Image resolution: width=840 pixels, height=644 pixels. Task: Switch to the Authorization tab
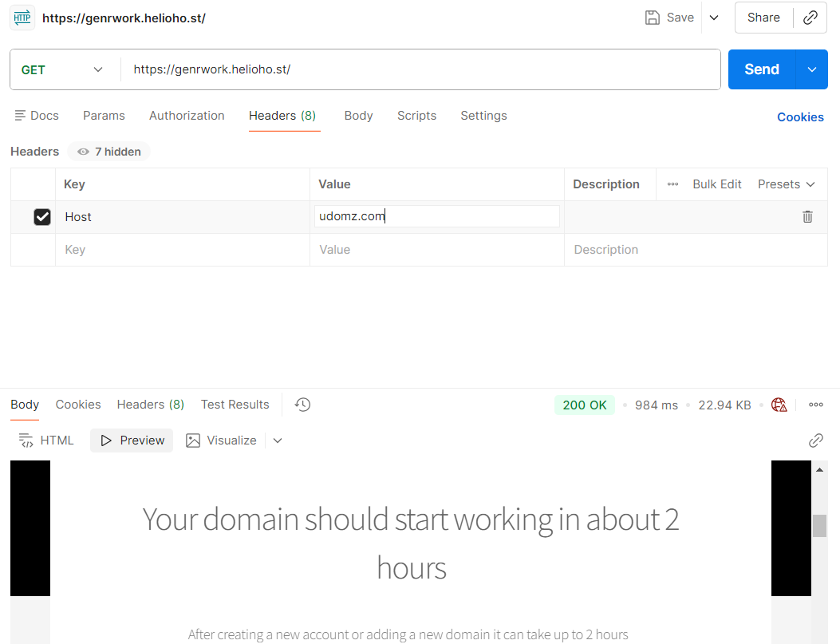(187, 116)
